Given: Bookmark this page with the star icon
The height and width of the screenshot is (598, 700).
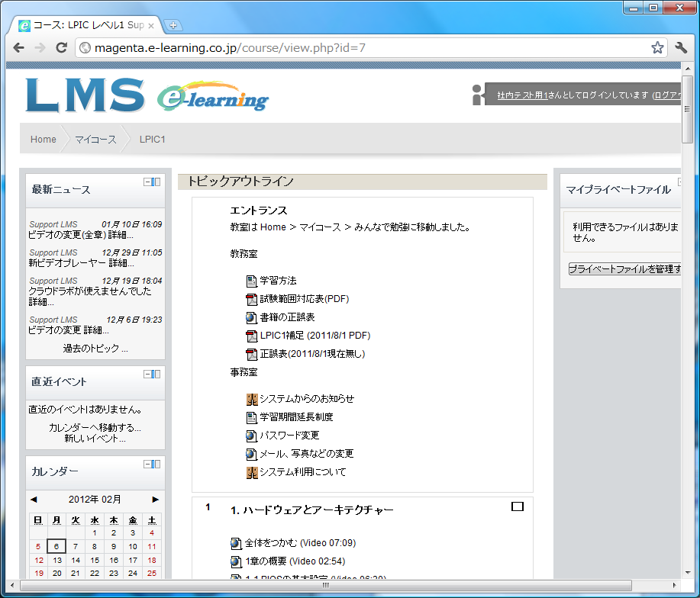Looking at the screenshot, I should [x=657, y=48].
